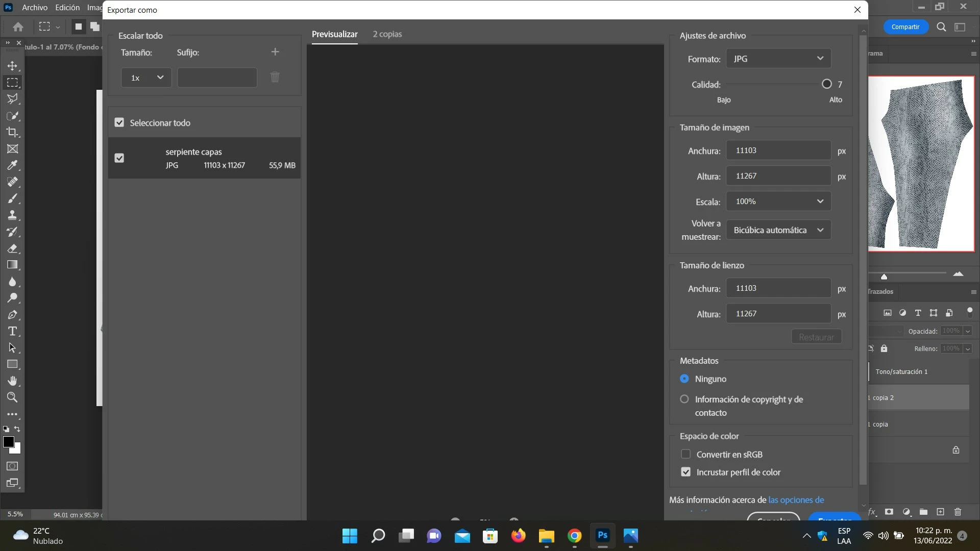Select the Brush tool

[x=12, y=198]
